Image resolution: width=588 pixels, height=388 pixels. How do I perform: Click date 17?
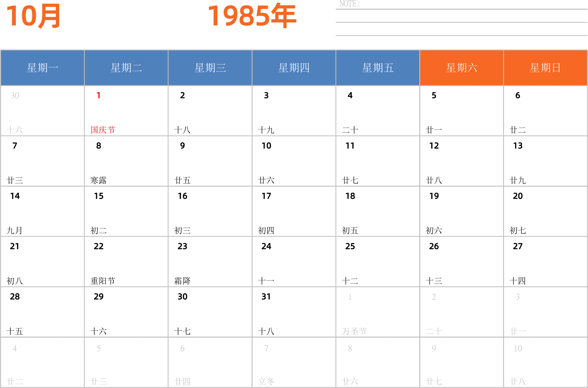[x=266, y=196]
